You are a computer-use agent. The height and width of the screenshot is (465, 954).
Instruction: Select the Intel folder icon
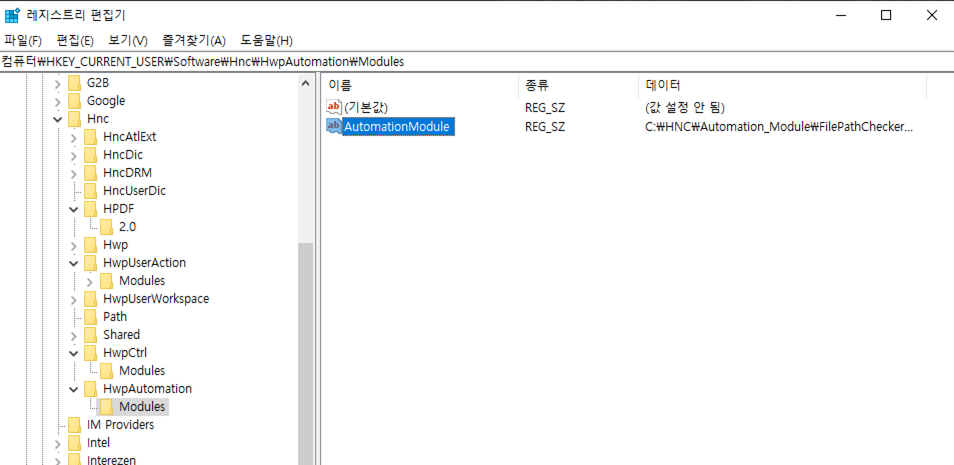coord(74,442)
